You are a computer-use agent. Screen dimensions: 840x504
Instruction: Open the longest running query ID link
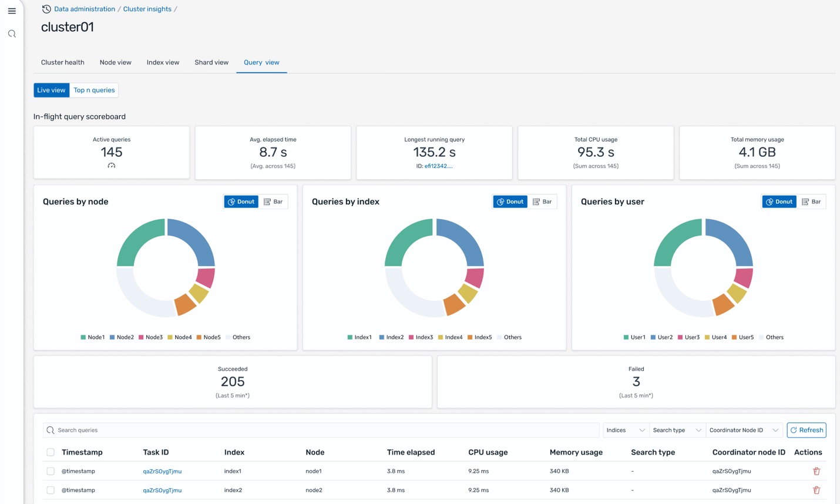coord(438,166)
